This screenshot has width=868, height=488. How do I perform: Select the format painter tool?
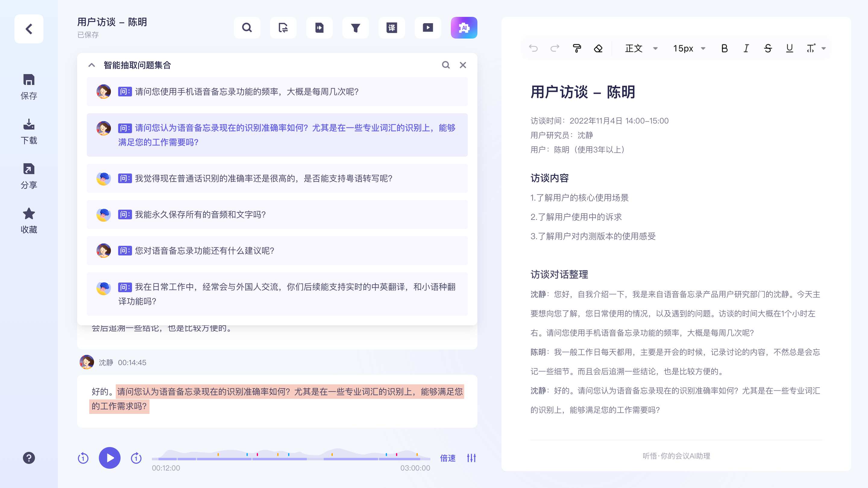coord(577,48)
